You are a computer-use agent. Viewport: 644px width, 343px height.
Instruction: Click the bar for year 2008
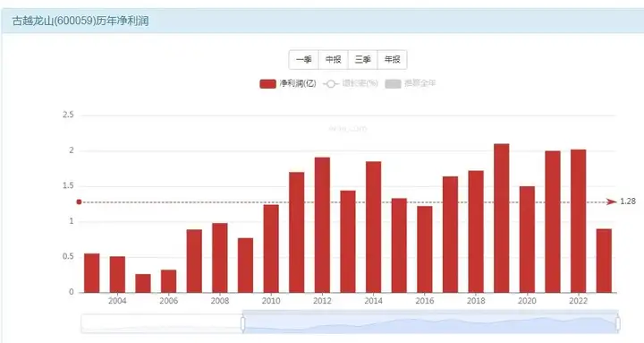[220, 258]
